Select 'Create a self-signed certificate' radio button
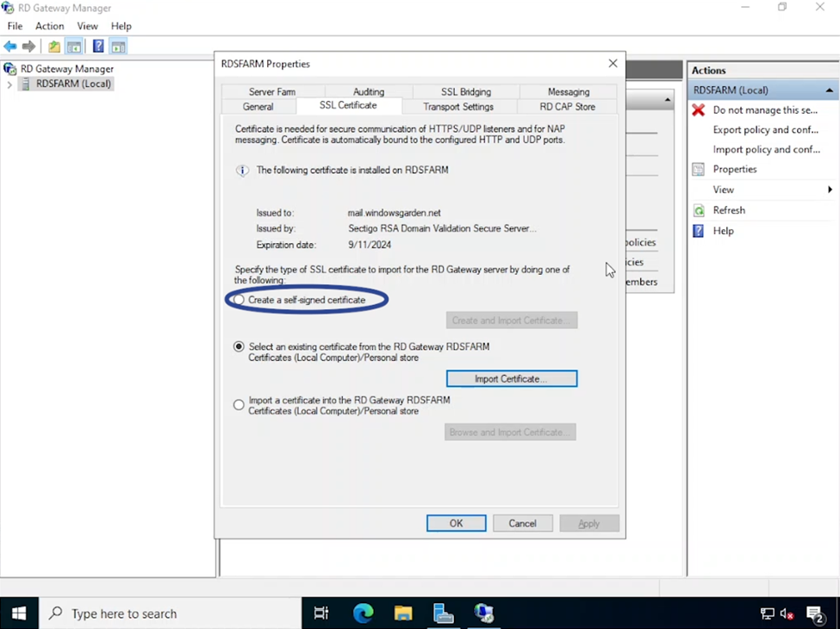This screenshot has width=840, height=629. coord(239,299)
